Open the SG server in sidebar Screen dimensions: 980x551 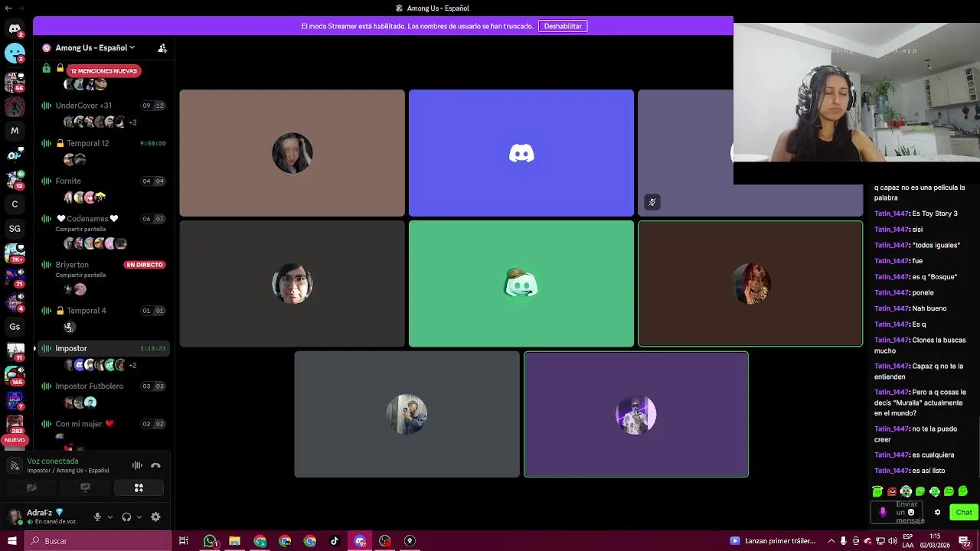[x=15, y=229]
